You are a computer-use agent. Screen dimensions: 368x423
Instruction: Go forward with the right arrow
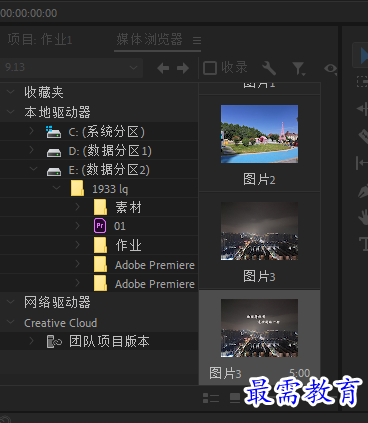[183, 68]
